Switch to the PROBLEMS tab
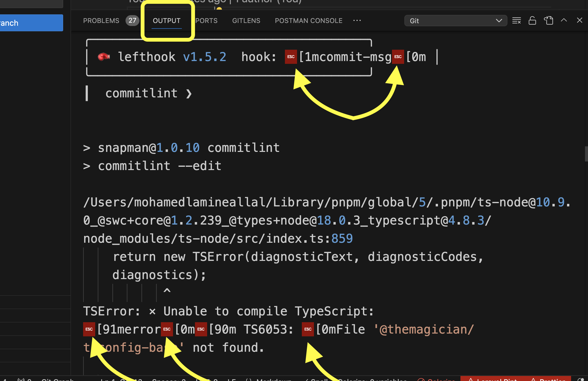This screenshot has width=588, height=381. click(101, 21)
